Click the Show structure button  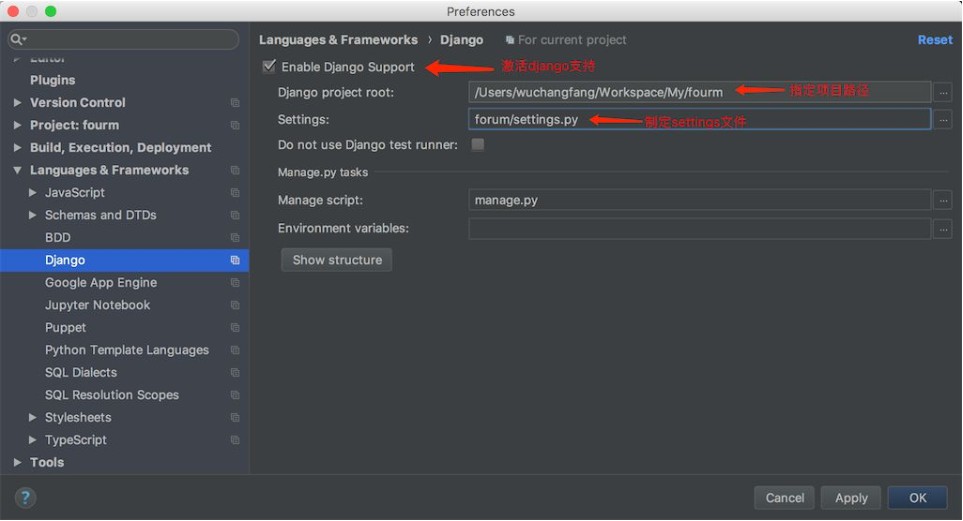(x=337, y=260)
